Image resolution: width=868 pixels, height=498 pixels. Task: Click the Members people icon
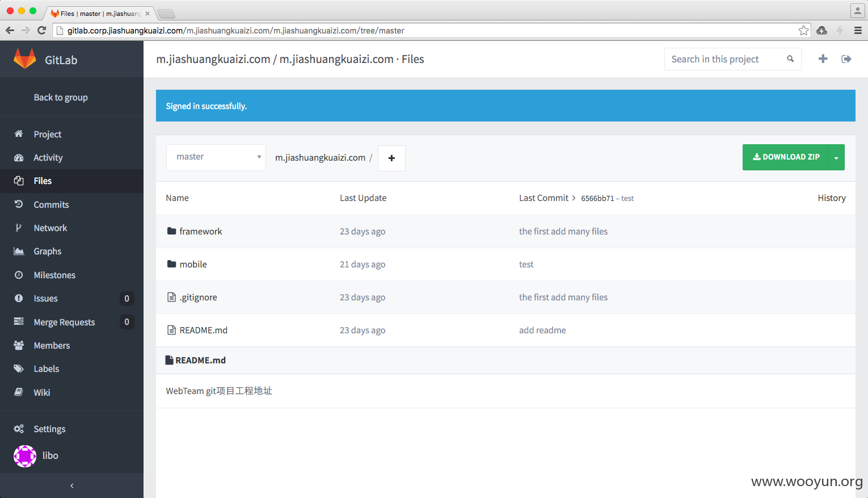pyautogui.click(x=19, y=345)
